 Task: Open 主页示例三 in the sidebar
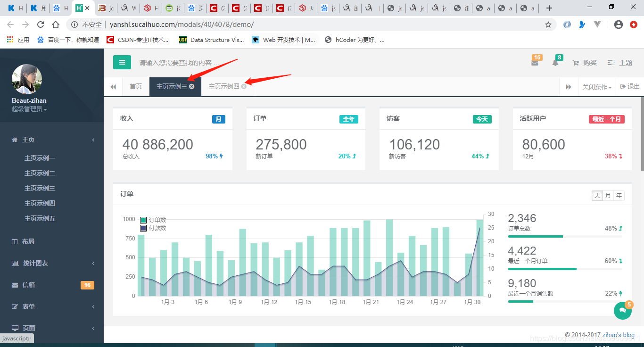(40, 188)
